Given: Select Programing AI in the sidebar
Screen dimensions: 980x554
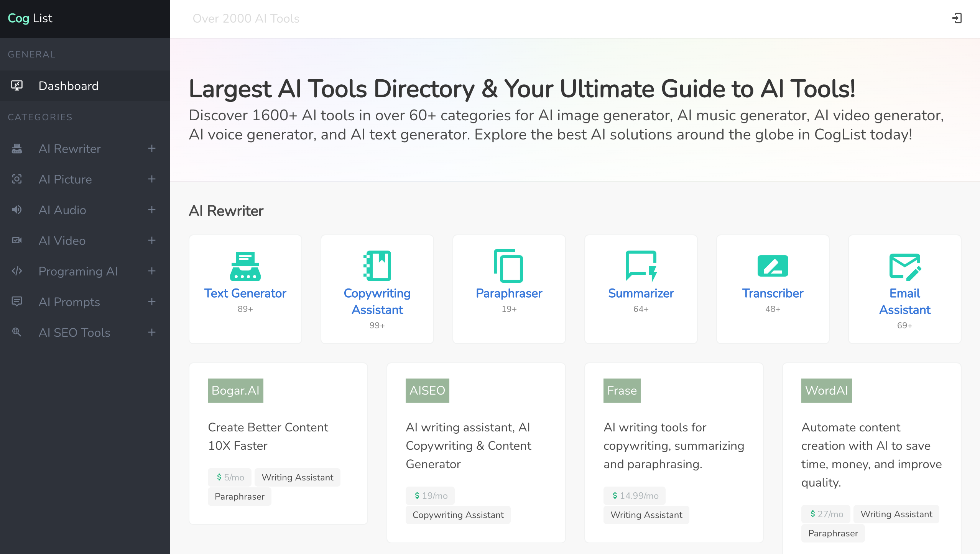Looking at the screenshot, I should 85,271.
